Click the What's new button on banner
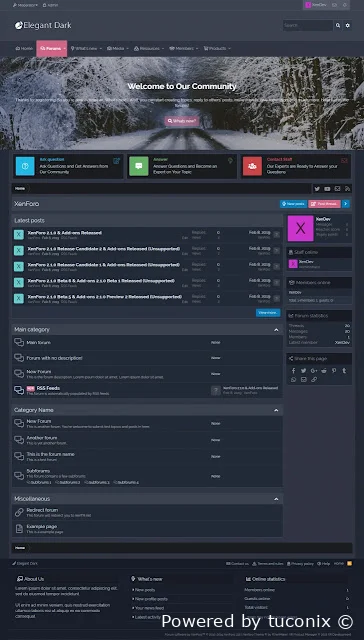 (x=182, y=121)
